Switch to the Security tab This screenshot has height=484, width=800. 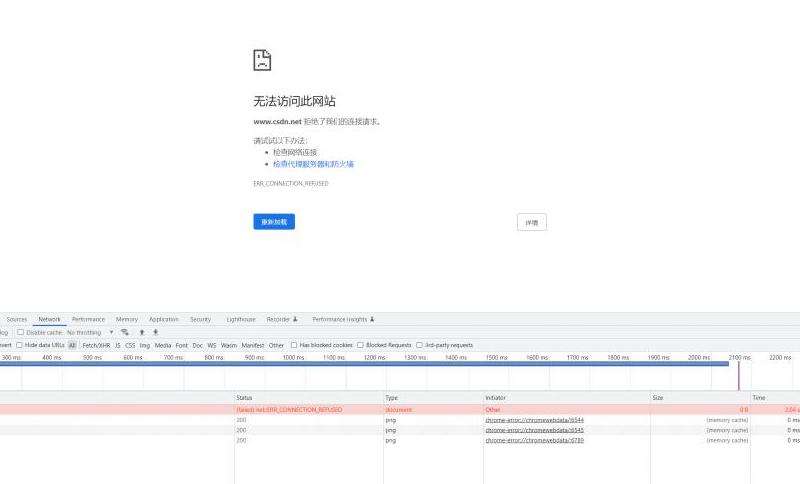pyautogui.click(x=200, y=319)
